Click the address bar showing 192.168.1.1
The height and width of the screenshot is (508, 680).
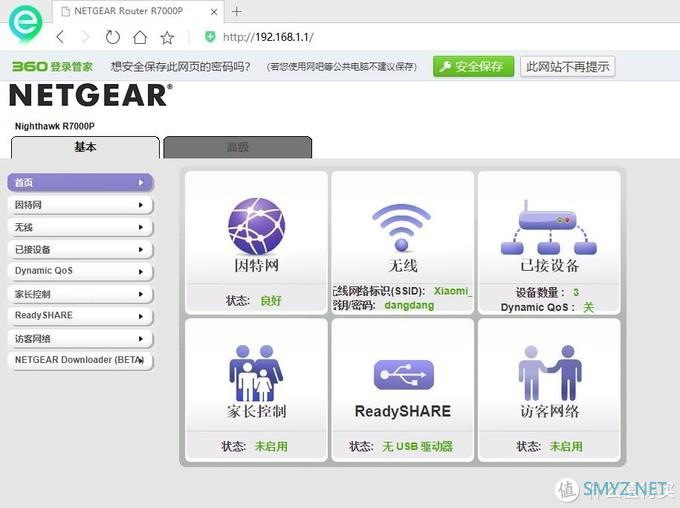[x=268, y=37]
